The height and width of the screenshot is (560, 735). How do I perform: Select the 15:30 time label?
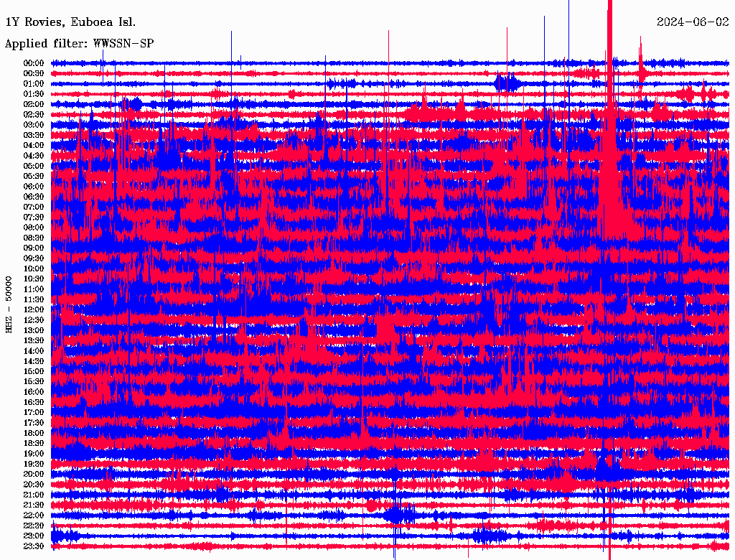tap(34, 382)
